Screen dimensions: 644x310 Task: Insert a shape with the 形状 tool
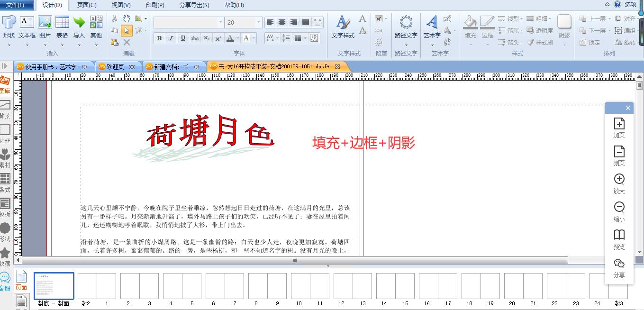9,27
